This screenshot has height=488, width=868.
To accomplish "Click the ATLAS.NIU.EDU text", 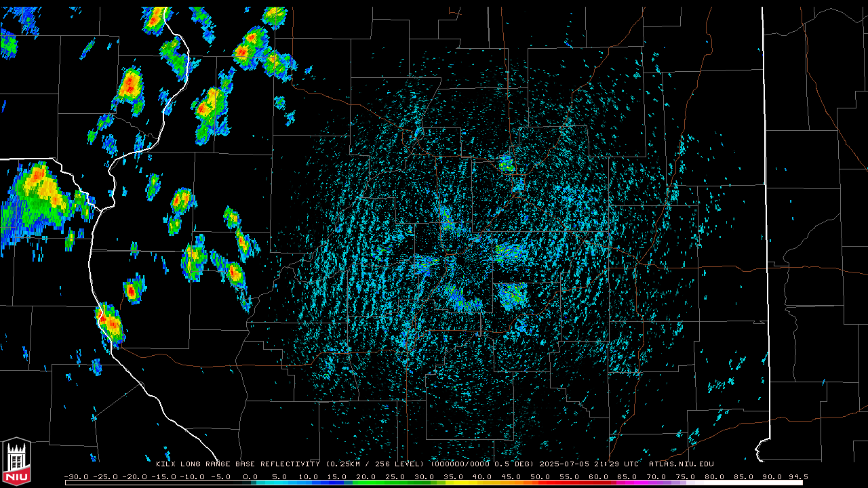I will click(x=682, y=464).
